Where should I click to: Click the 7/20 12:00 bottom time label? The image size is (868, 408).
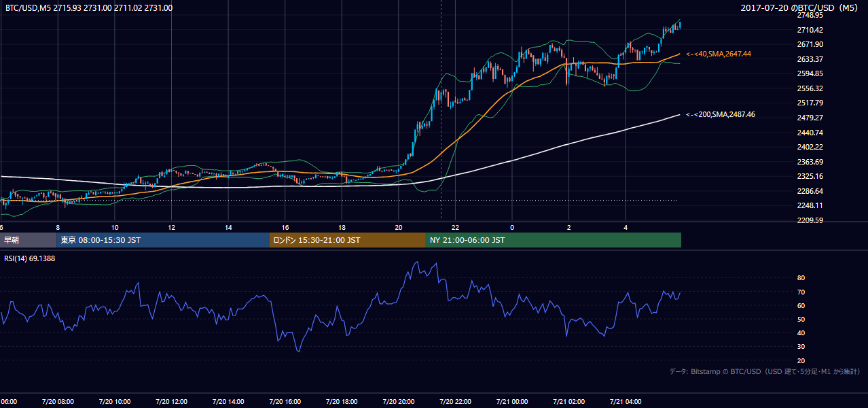171,401
